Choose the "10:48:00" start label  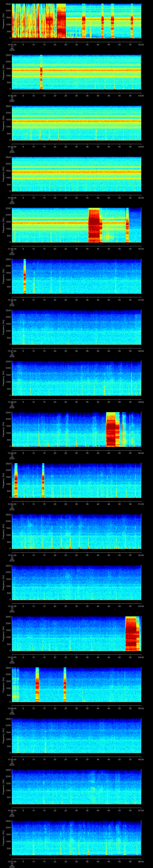(x=12, y=402)
